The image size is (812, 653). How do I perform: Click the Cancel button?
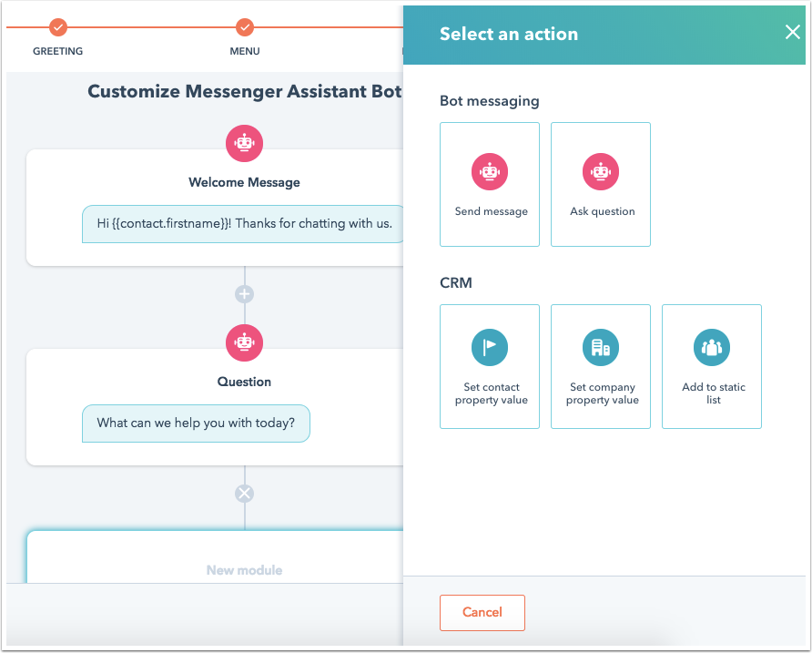coord(482,613)
